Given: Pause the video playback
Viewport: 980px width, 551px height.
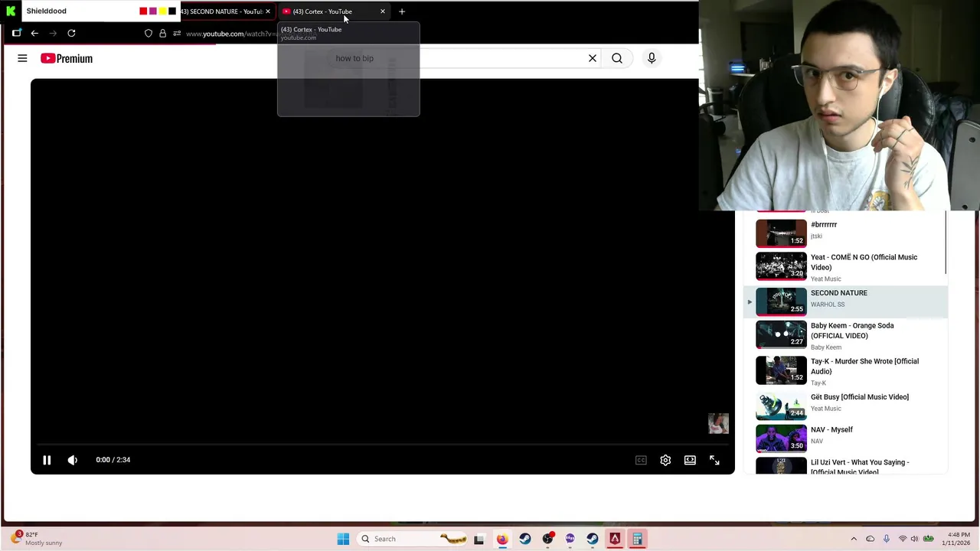Looking at the screenshot, I should 47,460.
